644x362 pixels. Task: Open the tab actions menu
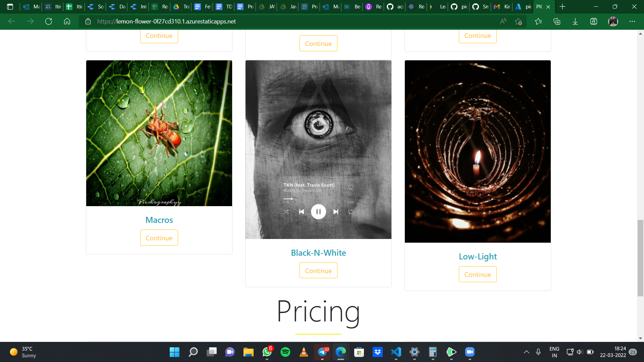[x=10, y=7]
